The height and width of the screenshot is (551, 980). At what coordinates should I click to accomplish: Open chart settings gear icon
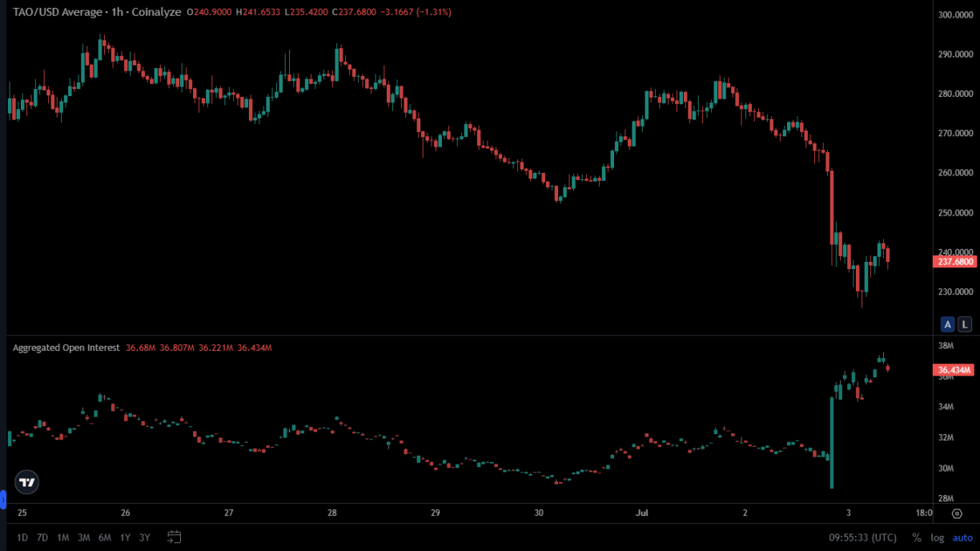957,513
